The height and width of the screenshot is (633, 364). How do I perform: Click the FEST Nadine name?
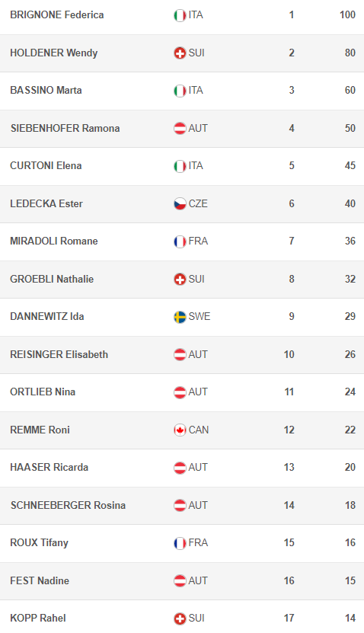[40, 580]
